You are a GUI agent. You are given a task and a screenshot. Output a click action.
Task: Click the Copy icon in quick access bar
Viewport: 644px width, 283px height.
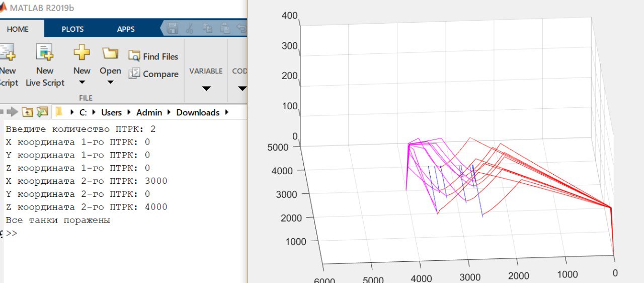click(207, 29)
